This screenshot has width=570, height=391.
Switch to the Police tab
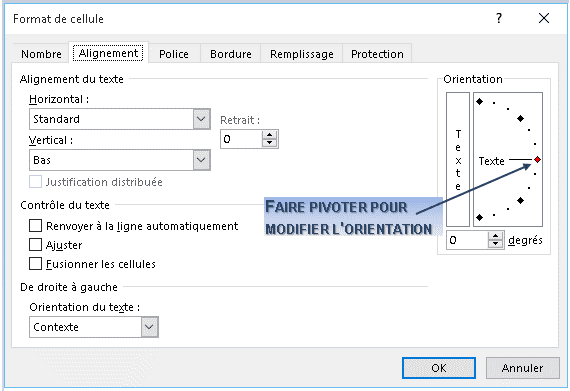(x=174, y=54)
